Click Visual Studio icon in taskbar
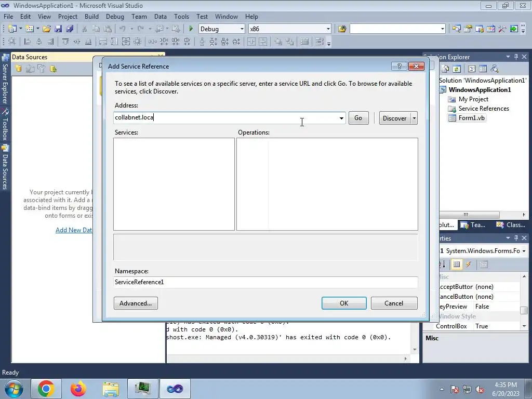532x399 pixels. point(175,389)
